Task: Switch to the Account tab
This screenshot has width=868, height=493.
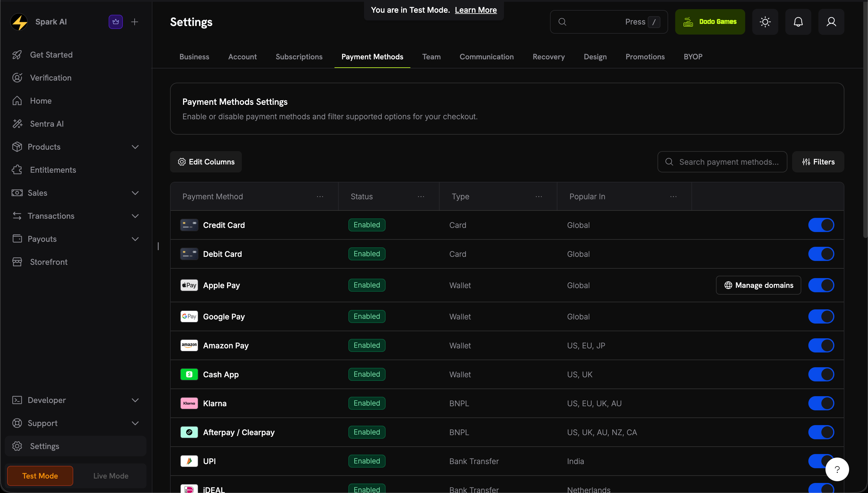Action: tap(242, 57)
